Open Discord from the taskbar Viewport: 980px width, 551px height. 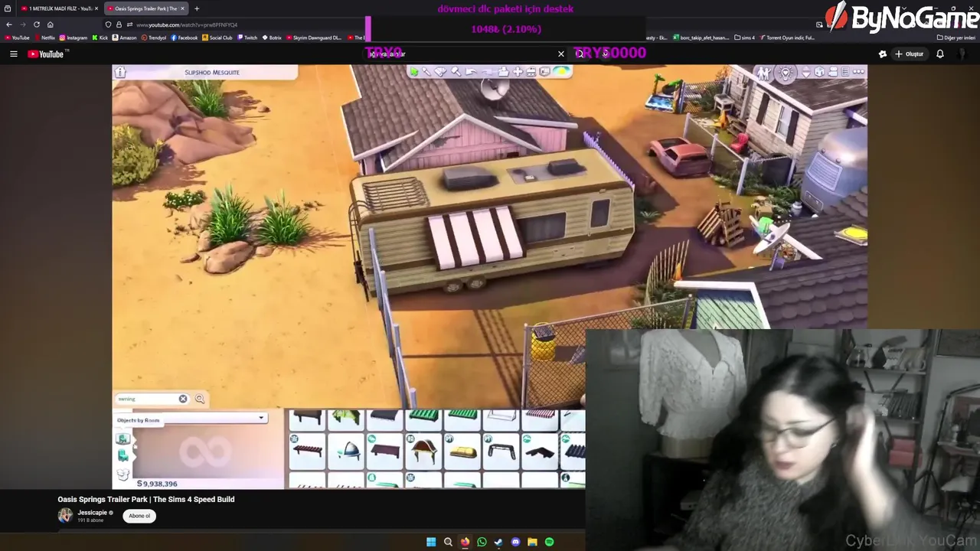click(x=515, y=542)
